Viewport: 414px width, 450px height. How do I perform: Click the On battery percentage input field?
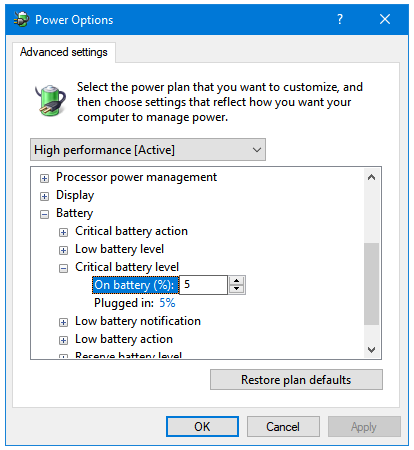pos(203,285)
